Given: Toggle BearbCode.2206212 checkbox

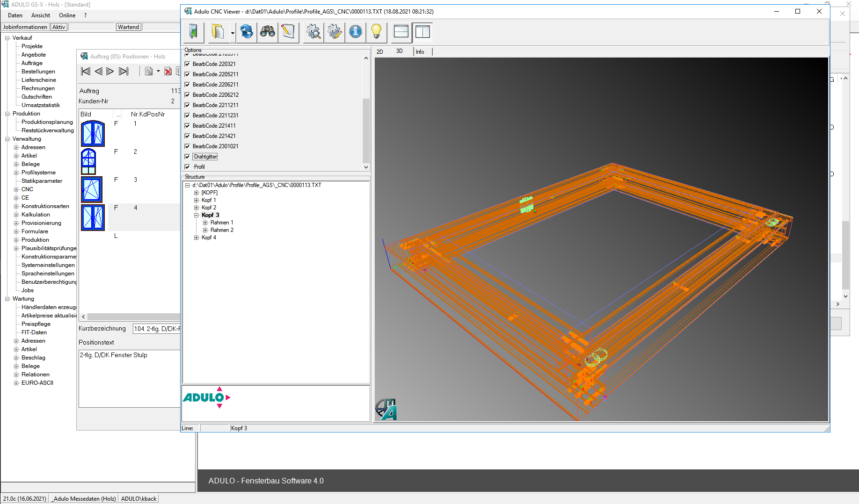Looking at the screenshot, I should pos(187,95).
